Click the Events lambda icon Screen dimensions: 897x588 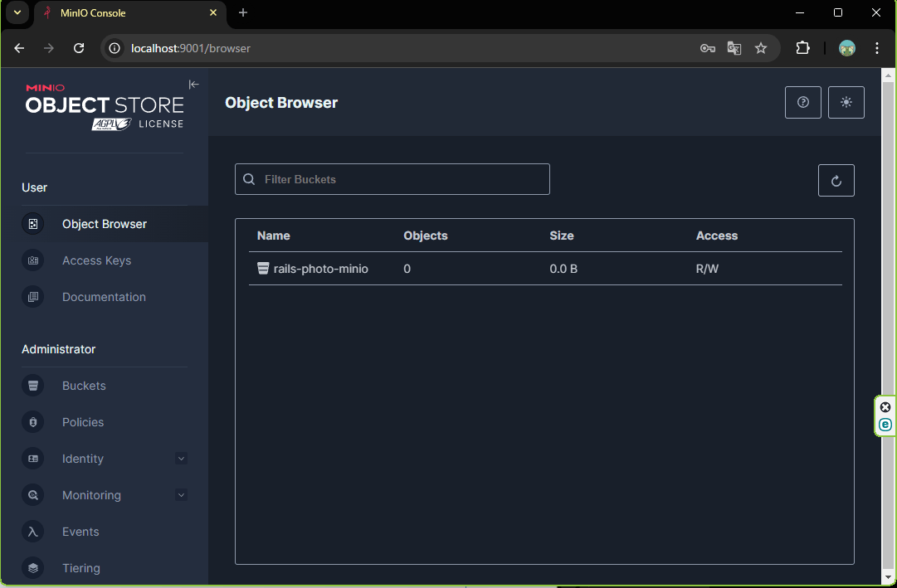pyautogui.click(x=33, y=532)
